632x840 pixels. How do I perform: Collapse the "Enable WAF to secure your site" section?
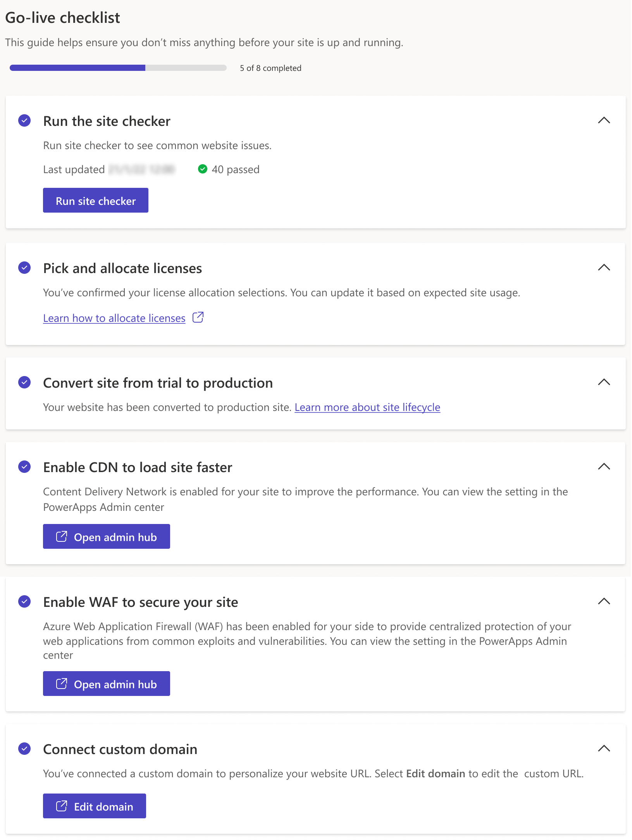pyautogui.click(x=603, y=601)
